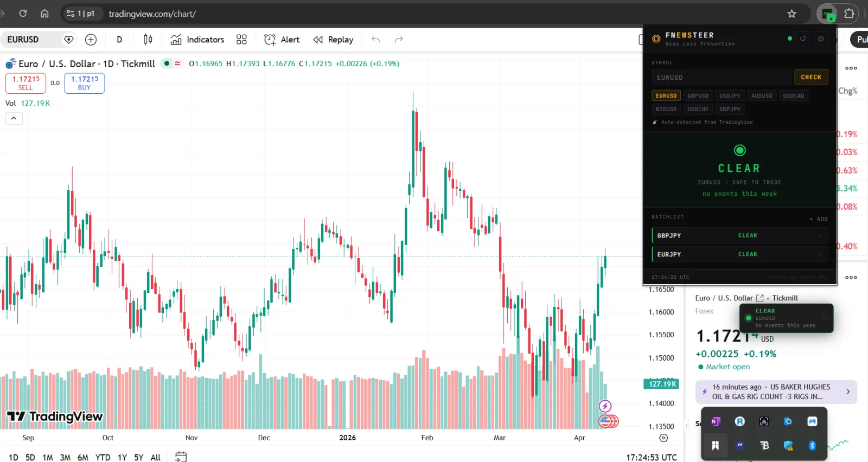Open the Indicators menu
Image resolution: width=868 pixels, height=462 pixels.
coord(197,40)
